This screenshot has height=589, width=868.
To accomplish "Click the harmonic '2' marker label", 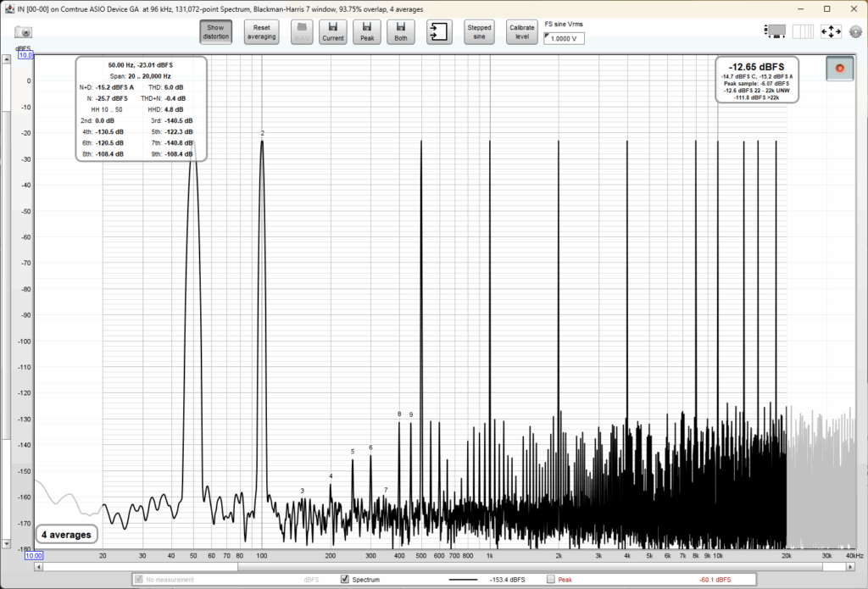I will click(x=263, y=133).
